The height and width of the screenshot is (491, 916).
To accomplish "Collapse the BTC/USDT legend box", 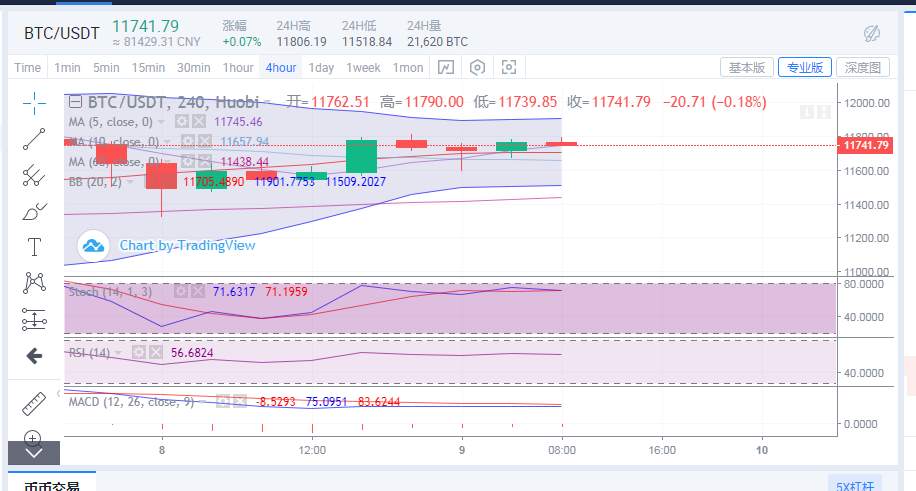I will pos(75,102).
